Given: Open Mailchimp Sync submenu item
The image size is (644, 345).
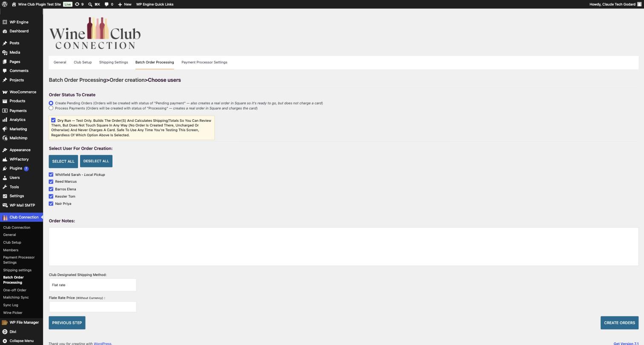Looking at the screenshot, I should click(16, 297).
